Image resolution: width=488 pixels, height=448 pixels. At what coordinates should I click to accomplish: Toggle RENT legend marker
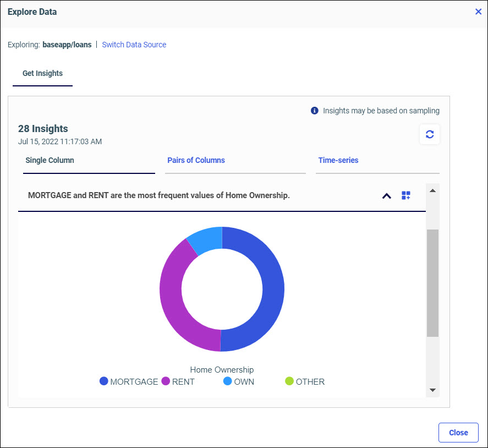click(x=166, y=381)
